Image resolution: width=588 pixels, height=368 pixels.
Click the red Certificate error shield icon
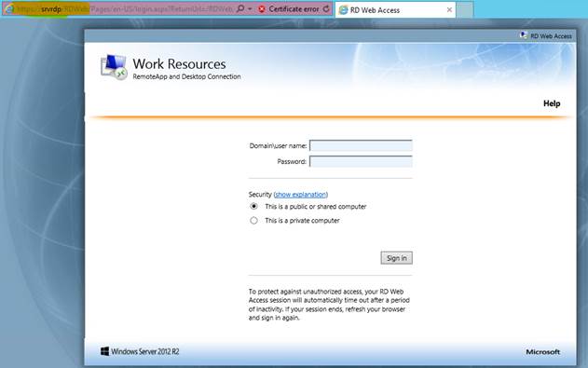click(x=262, y=9)
